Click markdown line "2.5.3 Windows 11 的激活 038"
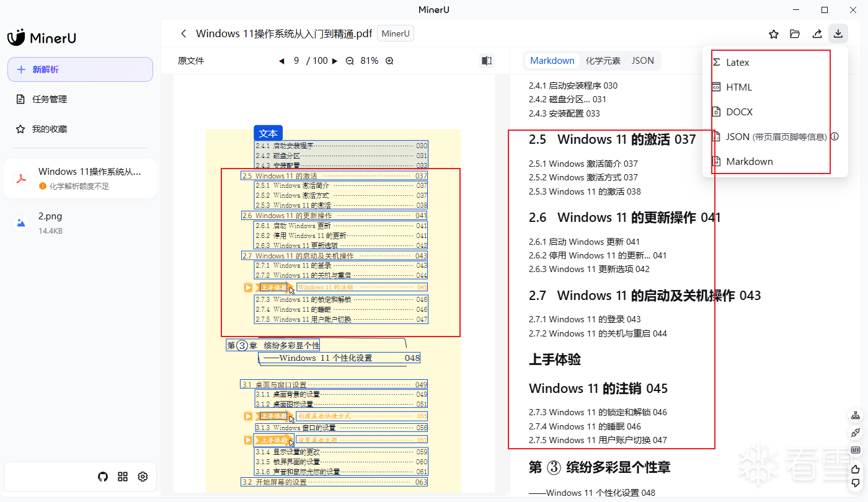 tap(585, 192)
